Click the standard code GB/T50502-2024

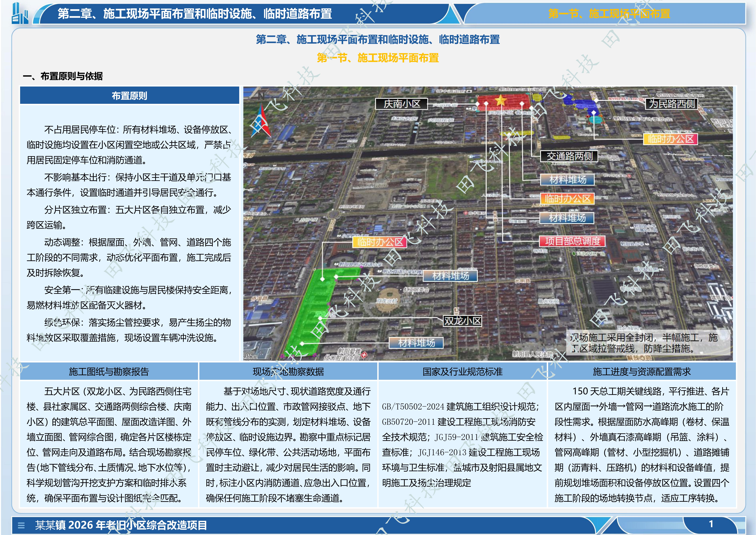[x=413, y=407]
